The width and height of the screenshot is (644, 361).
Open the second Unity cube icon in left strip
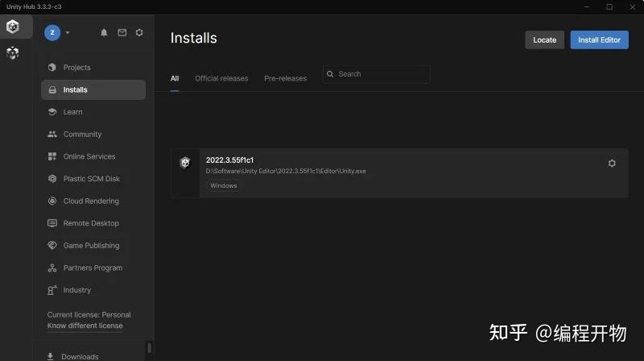[13, 53]
